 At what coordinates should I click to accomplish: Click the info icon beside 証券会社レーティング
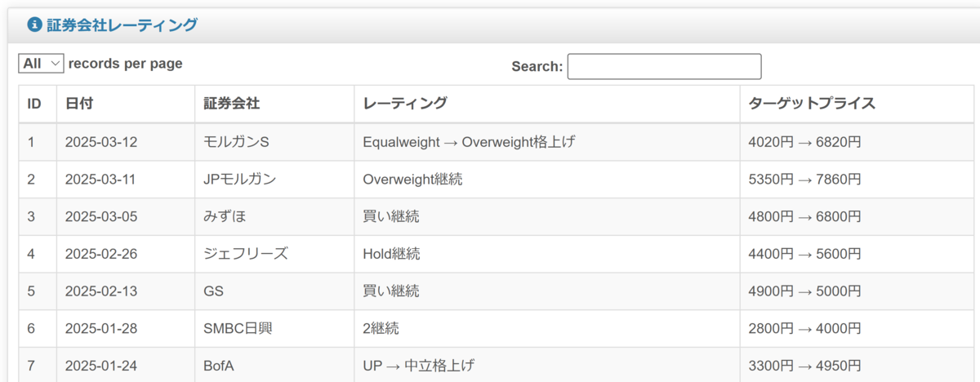(x=34, y=25)
